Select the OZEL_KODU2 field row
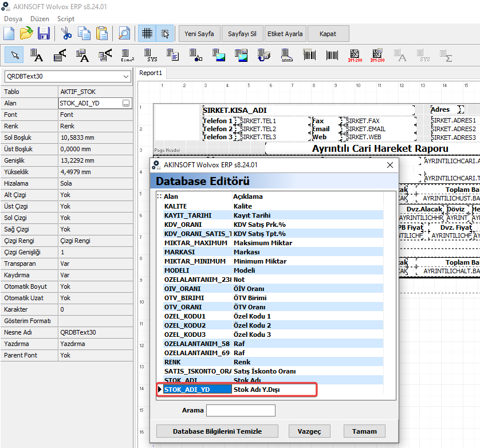The image size is (480, 448). pos(270,325)
